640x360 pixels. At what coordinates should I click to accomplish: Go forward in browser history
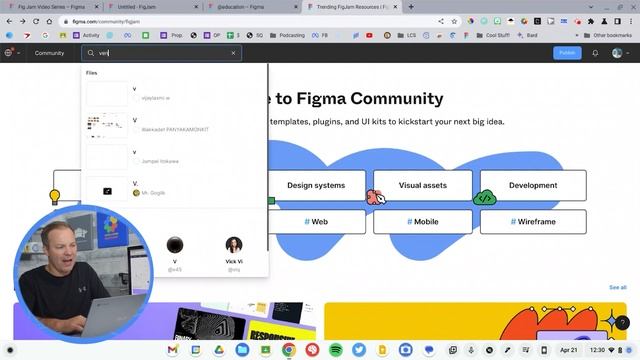pos(22,21)
